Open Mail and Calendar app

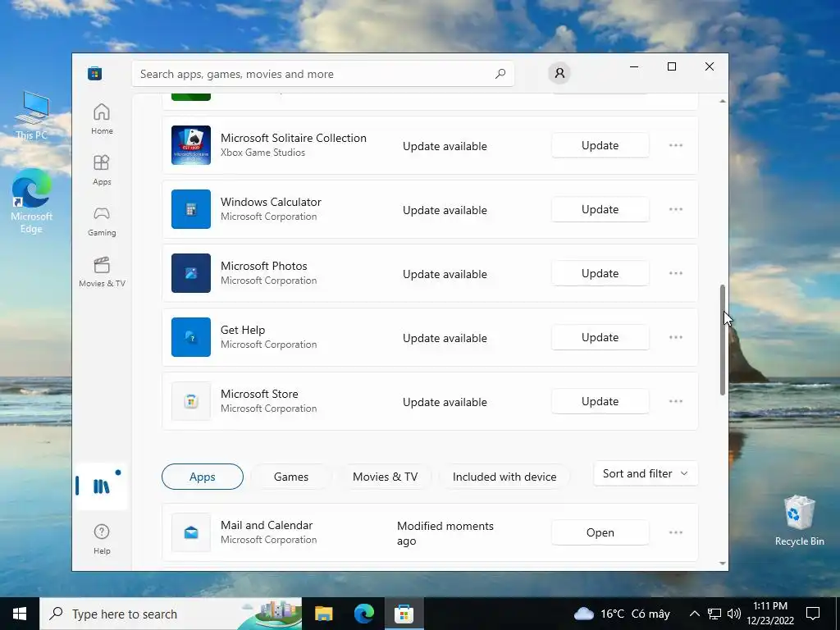[600, 532]
